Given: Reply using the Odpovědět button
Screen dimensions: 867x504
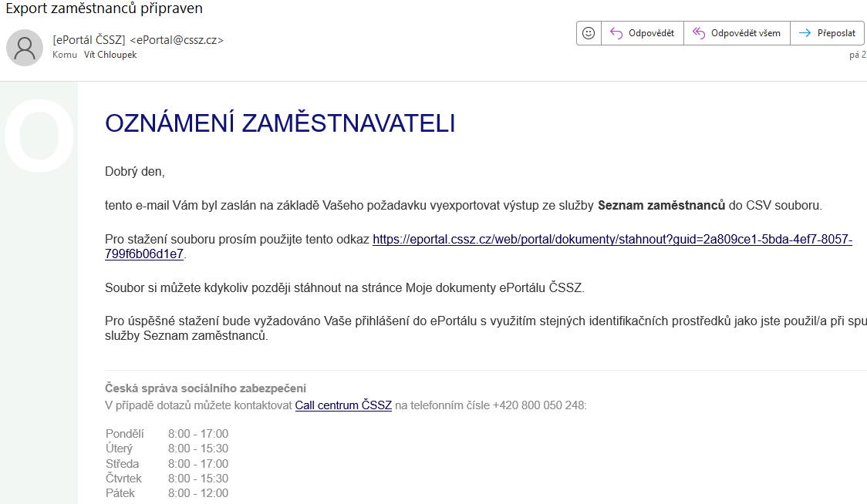Looking at the screenshot, I should (643, 33).
